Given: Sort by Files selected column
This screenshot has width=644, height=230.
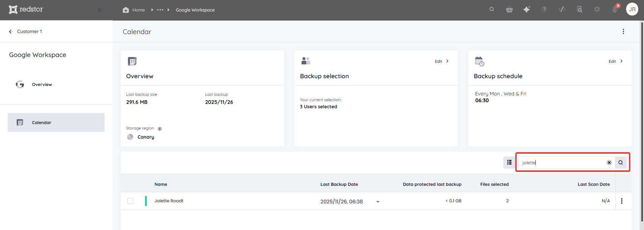Looking at the screenshot, I should coord(495,184).
